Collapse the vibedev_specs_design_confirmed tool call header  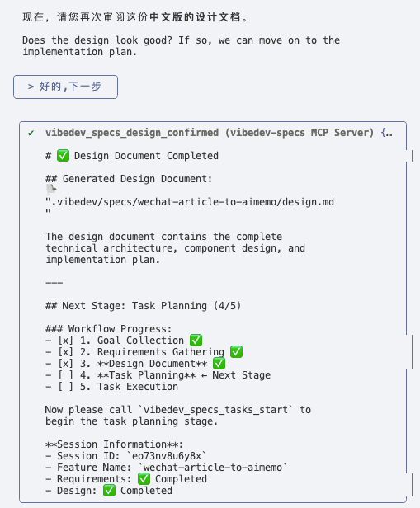coord(210,133)
